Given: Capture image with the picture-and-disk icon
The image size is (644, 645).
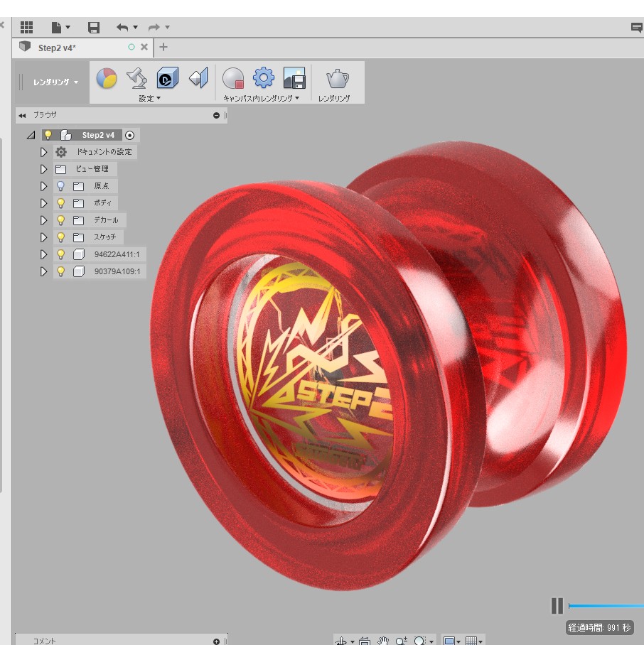Looking at the screenshot, I should coord(294,78).
